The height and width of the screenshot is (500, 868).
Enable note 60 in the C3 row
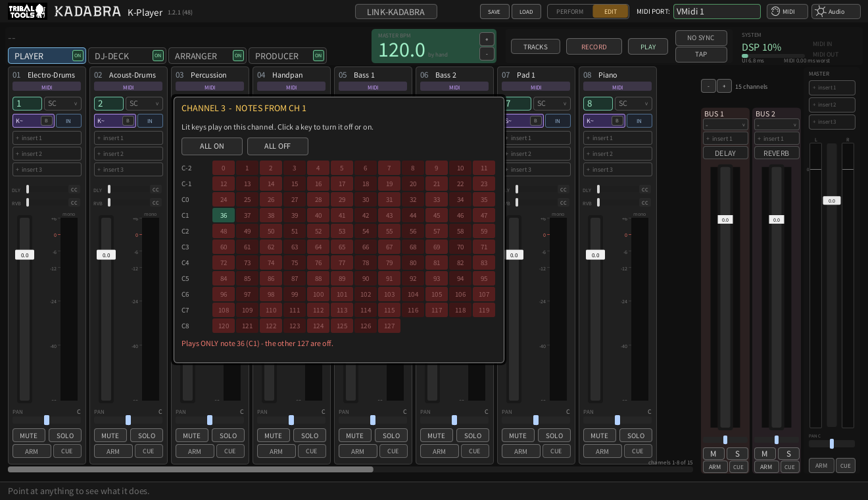(x=224, y=247)
